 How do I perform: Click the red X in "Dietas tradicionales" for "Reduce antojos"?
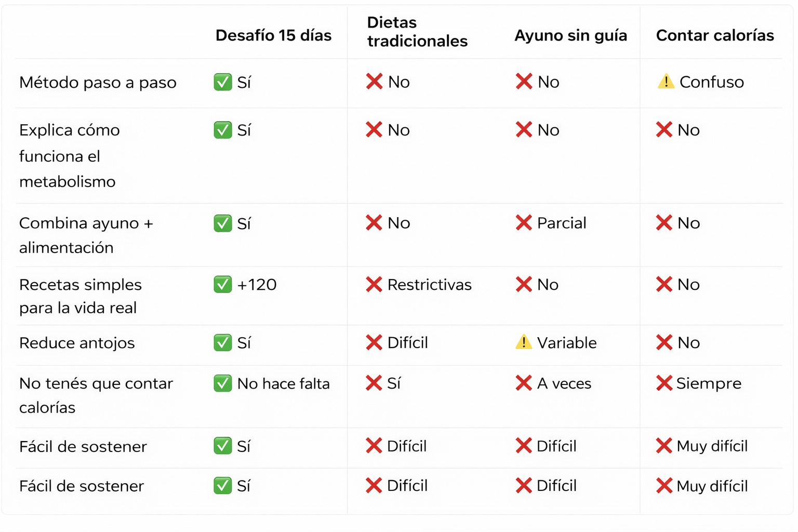click(374, 342)
